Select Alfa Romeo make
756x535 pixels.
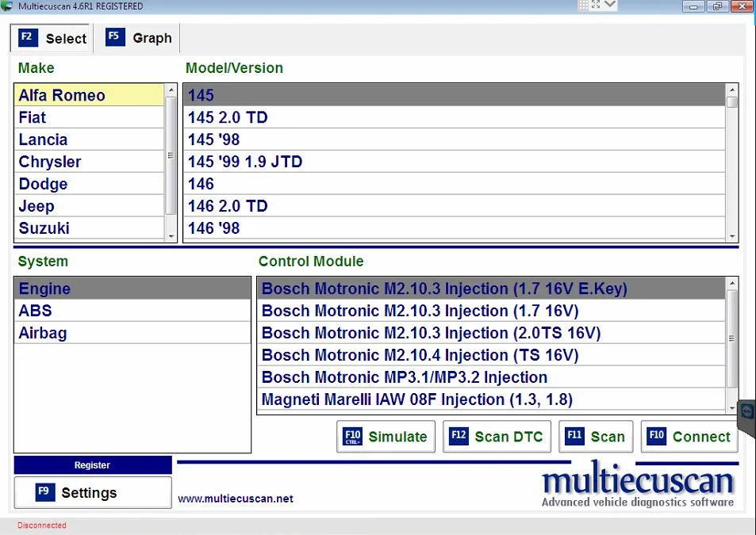point(89,95)
